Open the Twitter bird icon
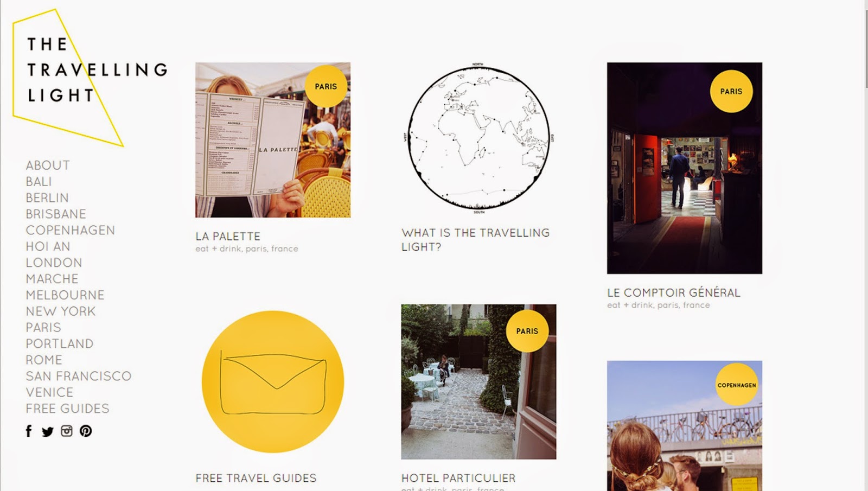 coord(48,432)
